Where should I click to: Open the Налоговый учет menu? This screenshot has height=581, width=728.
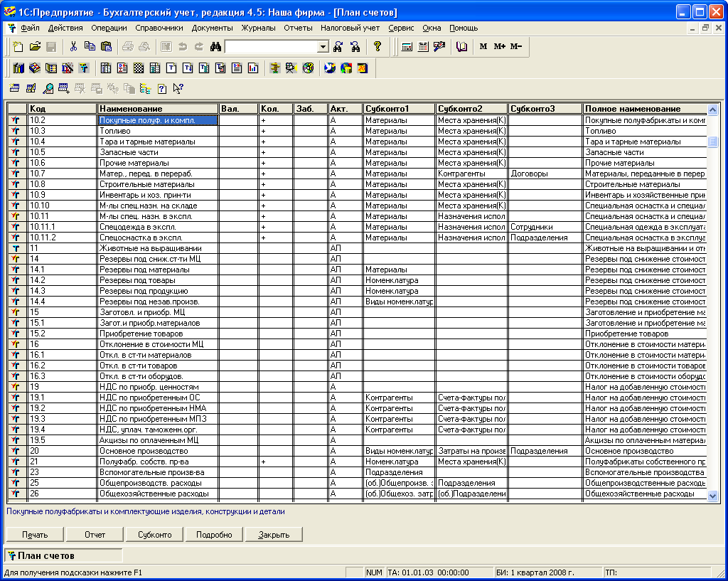pos(350,28)
